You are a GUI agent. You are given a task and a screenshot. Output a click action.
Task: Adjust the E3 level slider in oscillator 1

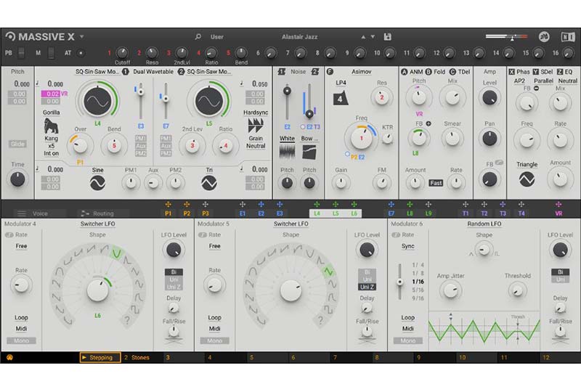point(140,101)
